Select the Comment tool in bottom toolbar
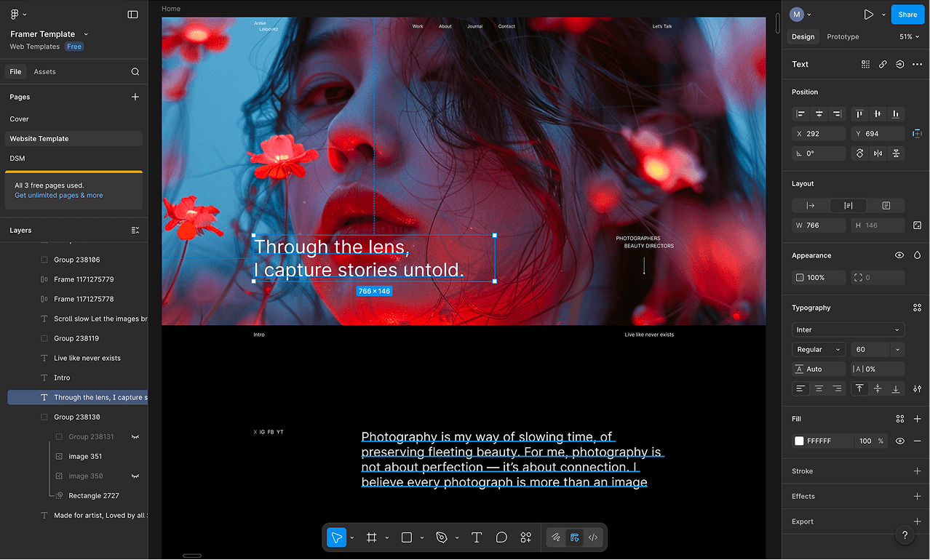Image resolution: width=930 pixels, height=560 pixels. pyautogui.click(x=501, y=537)
